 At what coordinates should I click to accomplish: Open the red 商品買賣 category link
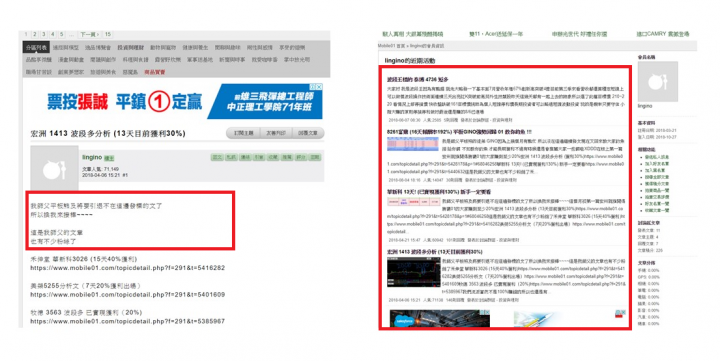155,72
